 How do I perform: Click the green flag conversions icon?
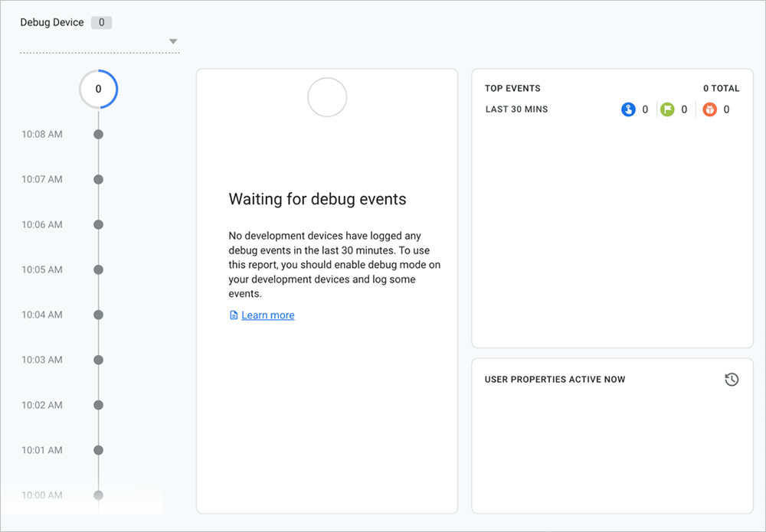[x=667, y=109]
